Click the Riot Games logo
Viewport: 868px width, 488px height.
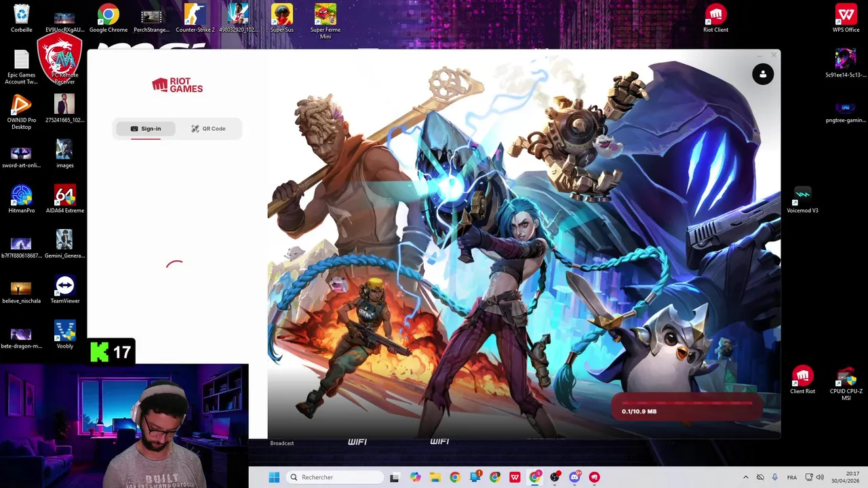click(x=177, y=85)
